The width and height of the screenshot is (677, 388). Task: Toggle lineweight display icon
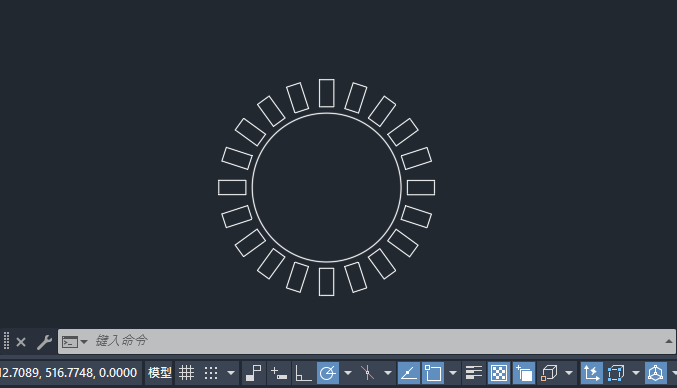click(474, 373)
